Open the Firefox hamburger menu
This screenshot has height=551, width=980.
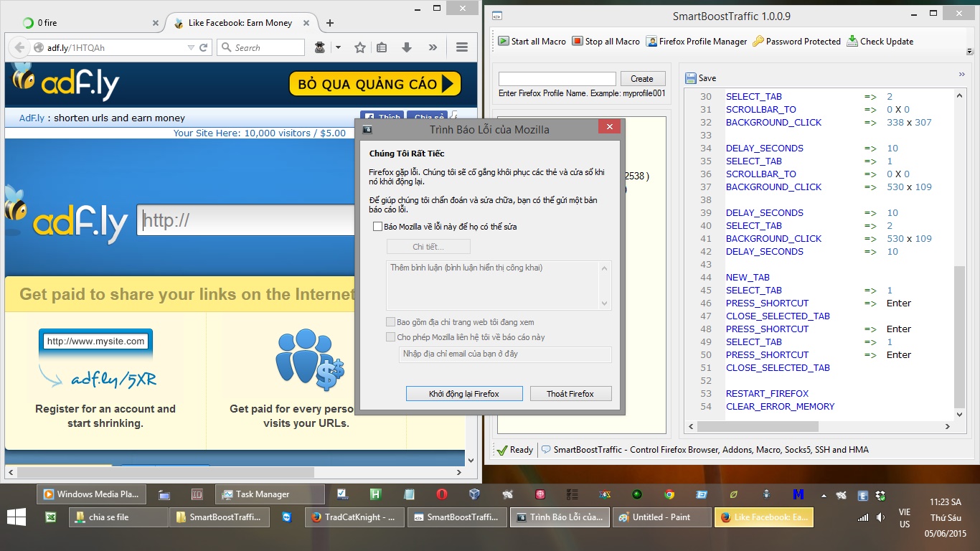tap(462, 47)
